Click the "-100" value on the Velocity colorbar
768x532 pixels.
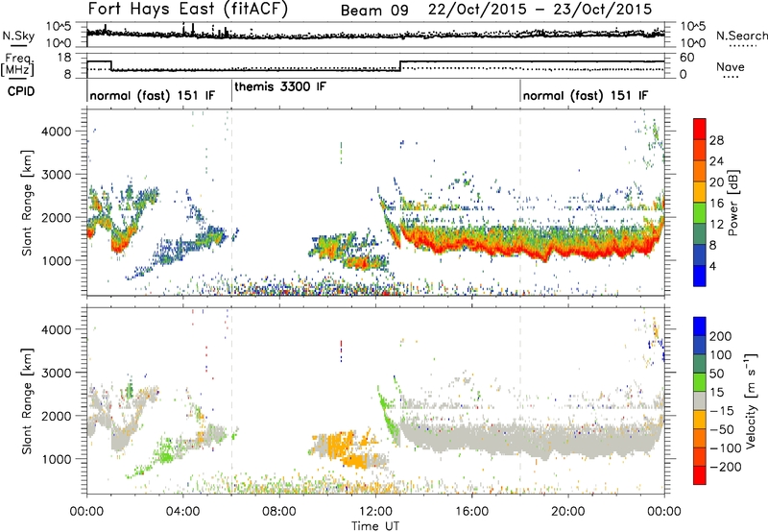pos(726,448)
